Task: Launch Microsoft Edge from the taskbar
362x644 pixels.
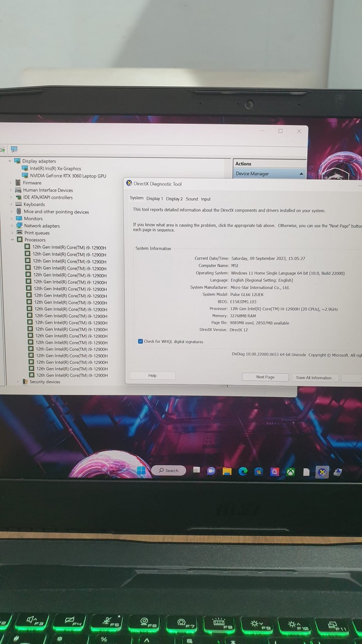Action: [x=243, y=471]
